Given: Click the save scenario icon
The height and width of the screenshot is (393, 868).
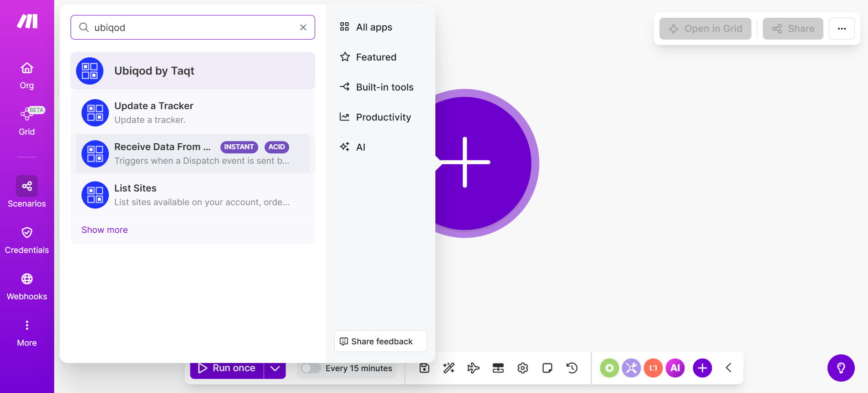Looking at the screenshot, I should pos(424,368).
